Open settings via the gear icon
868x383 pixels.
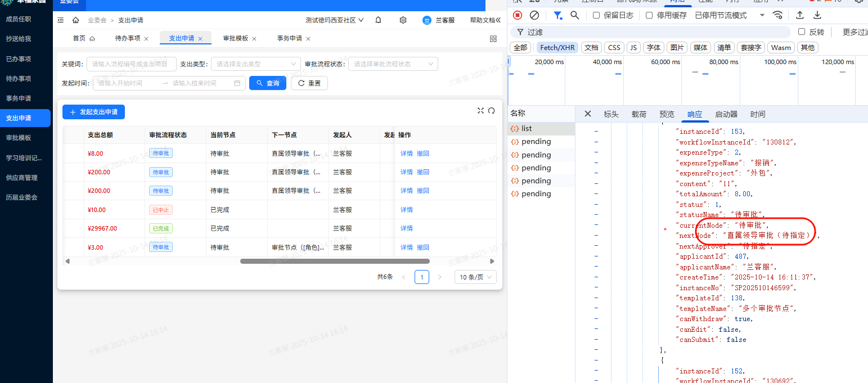point(403,20)
